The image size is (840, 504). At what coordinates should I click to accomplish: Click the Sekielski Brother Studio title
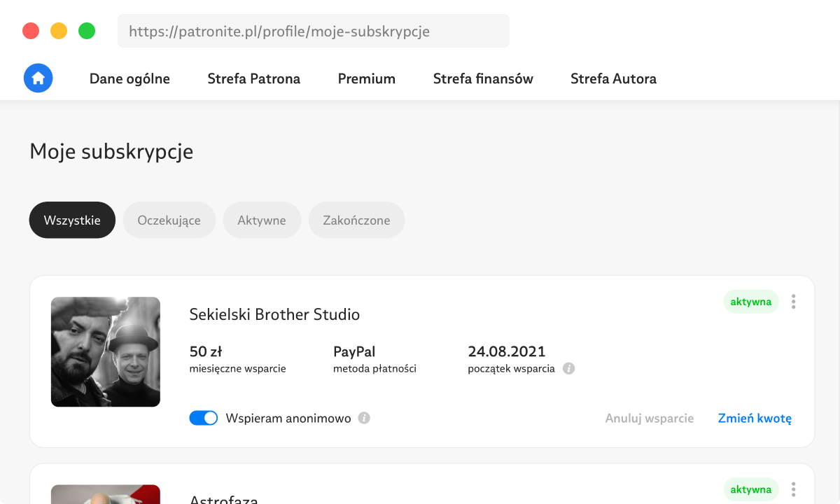point(274,315)
